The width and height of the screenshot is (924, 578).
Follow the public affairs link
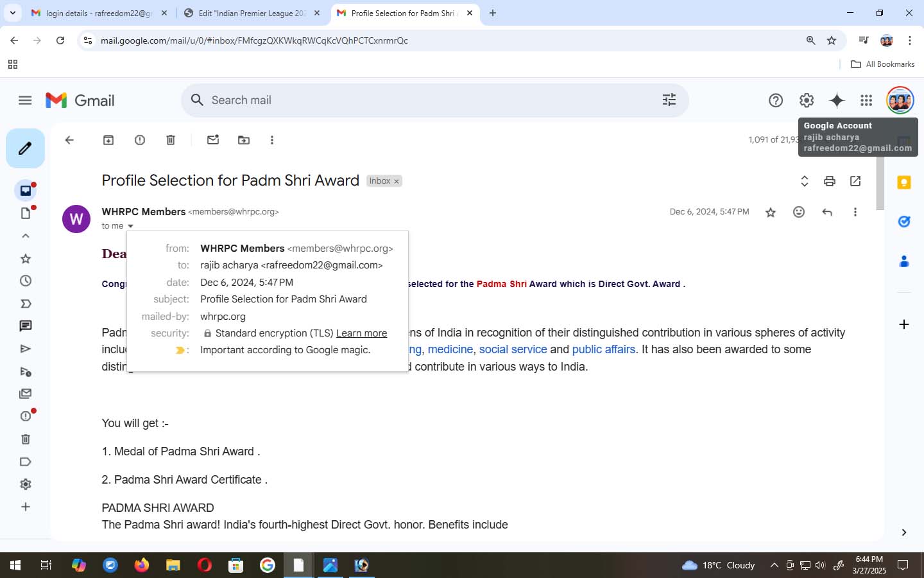point(603,349)
